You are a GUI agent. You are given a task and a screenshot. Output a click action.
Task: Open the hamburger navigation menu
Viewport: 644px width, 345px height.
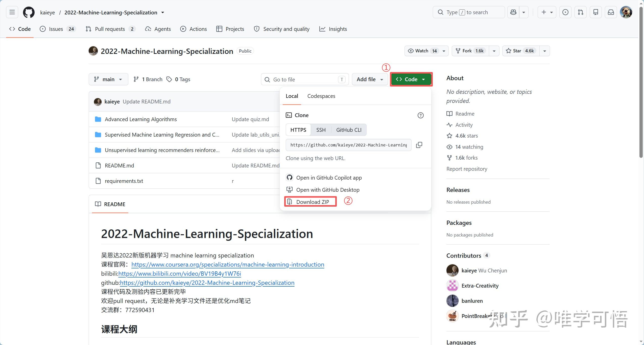[x=12, y=12]
